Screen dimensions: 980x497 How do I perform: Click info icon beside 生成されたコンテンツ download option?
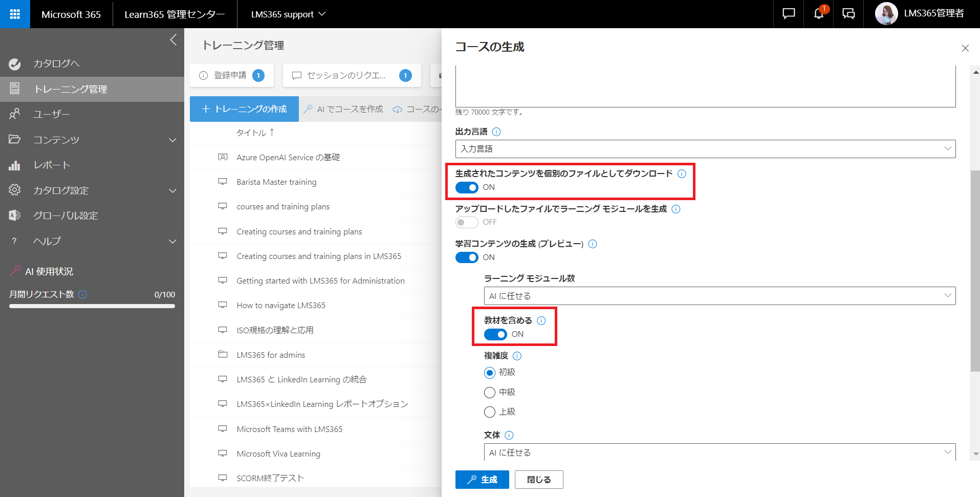coord(682,174)
